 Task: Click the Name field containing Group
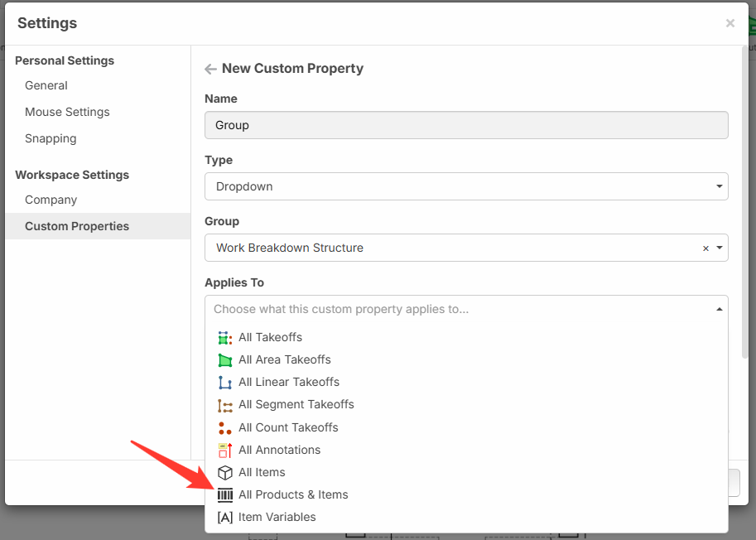coord(466,125)
